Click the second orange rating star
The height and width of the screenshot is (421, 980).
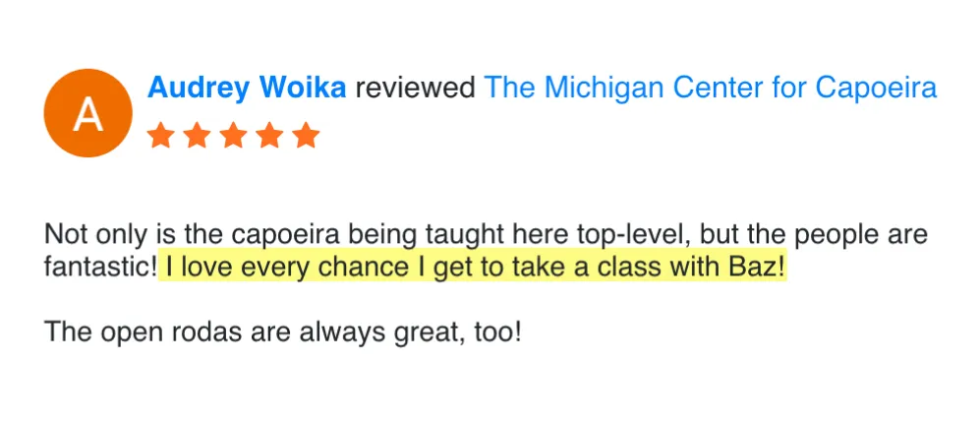point(197,135)
